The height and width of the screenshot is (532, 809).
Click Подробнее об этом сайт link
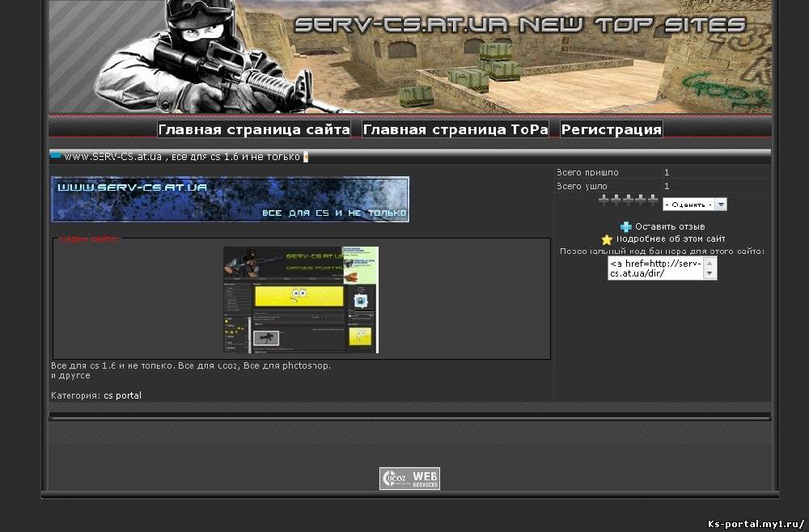[671, 239]
